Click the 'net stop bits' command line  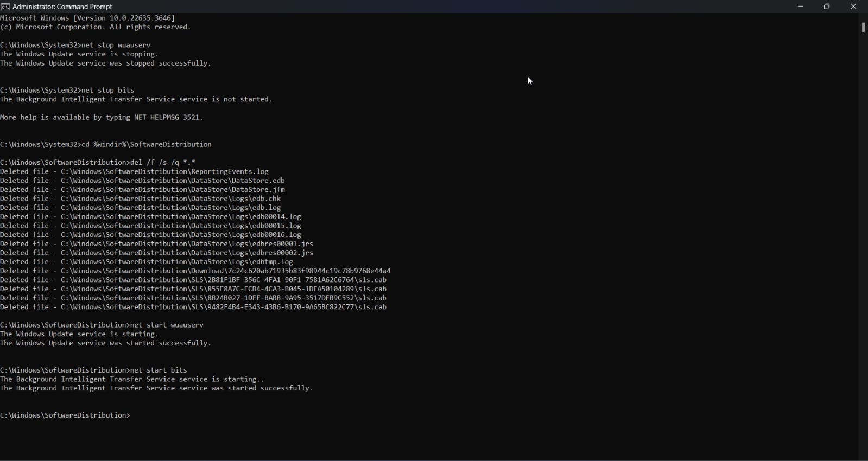click(x=67, y=90)
